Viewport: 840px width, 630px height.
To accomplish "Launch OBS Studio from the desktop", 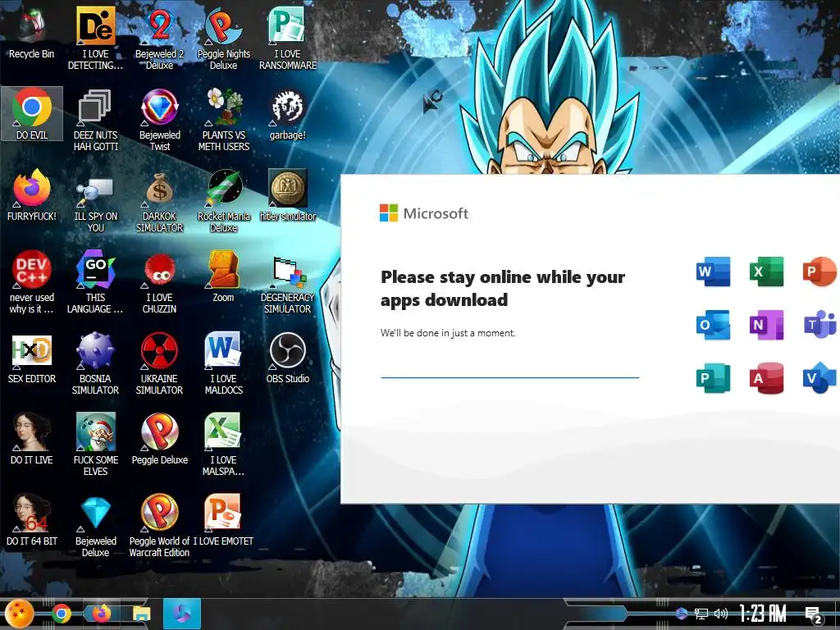I will pyautogui.click(x=288, y=358).
